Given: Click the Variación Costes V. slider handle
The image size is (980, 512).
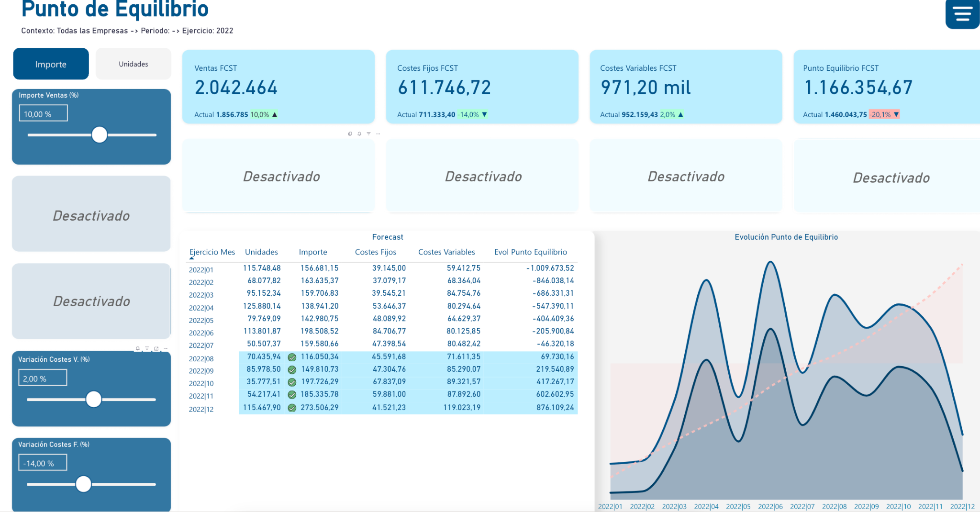Looking at the screenshot, I should (x=94, y=399).
